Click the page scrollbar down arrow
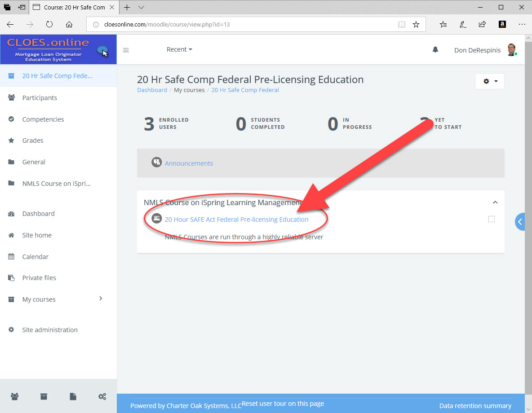The image size is (532, 413). tap(528, 409)
